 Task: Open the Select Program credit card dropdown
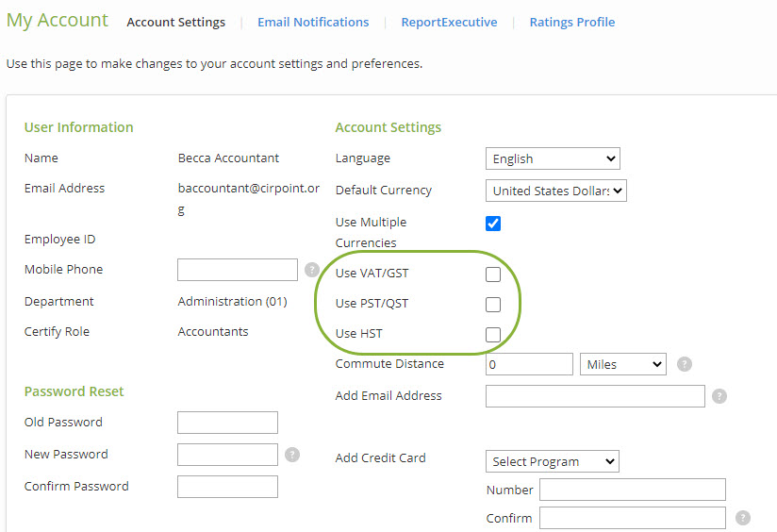553,461
